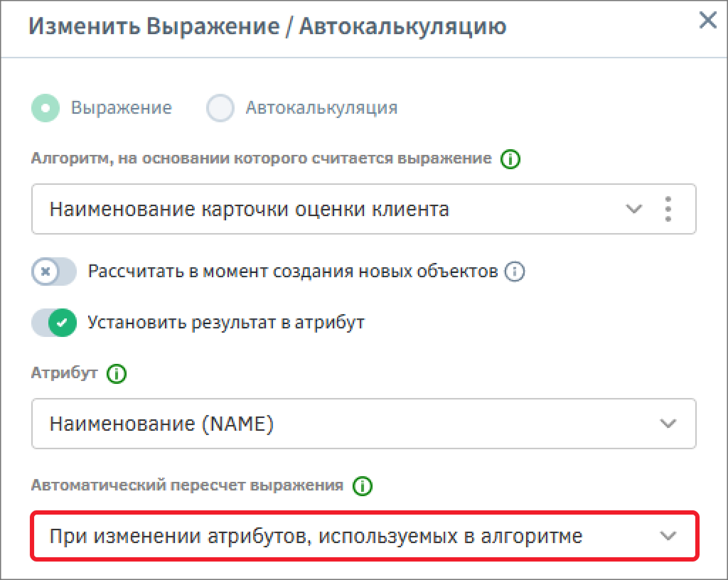Click info icon next to 'Атрибут' label
Viewport: 728px width, 580px height.
[x=116, y=373]
